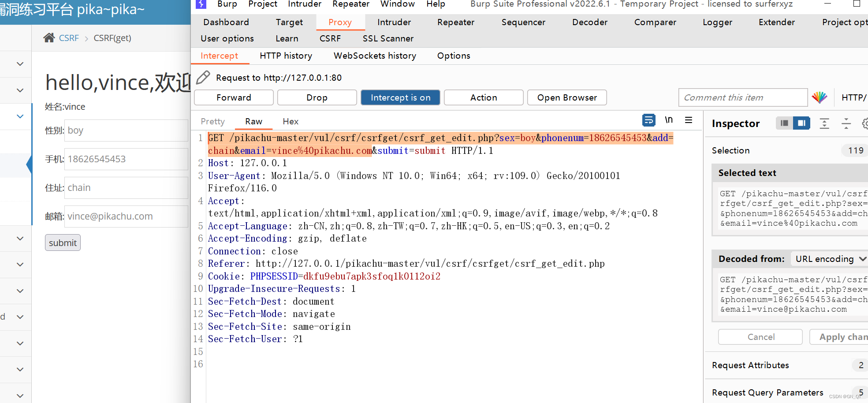The height and width of the screenshot is (403, 868).
Task: Open the Decoder tab
Action: pos(590,22)
